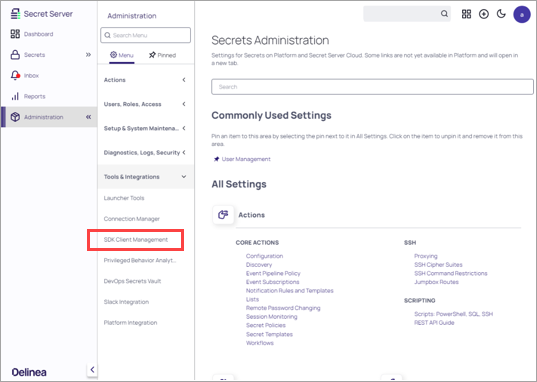Open Notification Rules and Templates link

point(289,291)
